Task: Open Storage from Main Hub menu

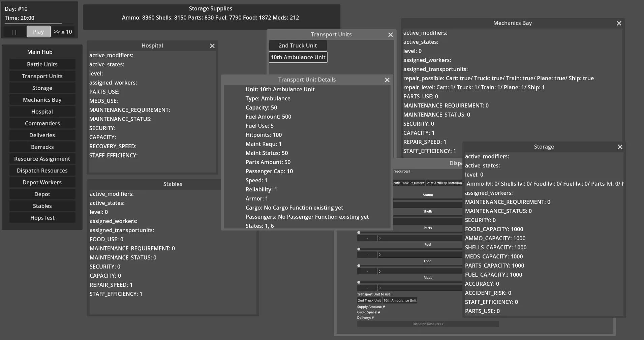Action: pyautogui.click(x=42, y=88)
